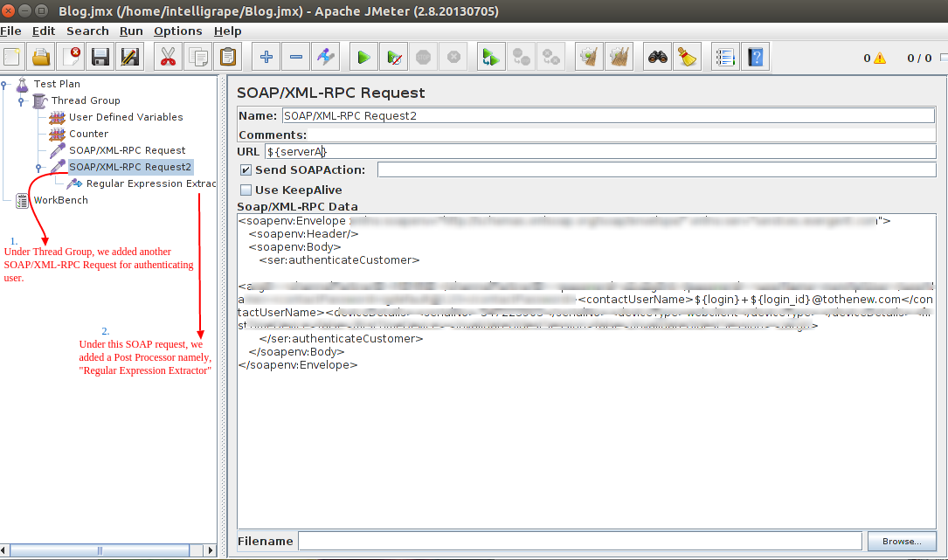Click the tree panel horizontal scrollbar
Screen dimensions: 948x560
(x=100, y=550)
